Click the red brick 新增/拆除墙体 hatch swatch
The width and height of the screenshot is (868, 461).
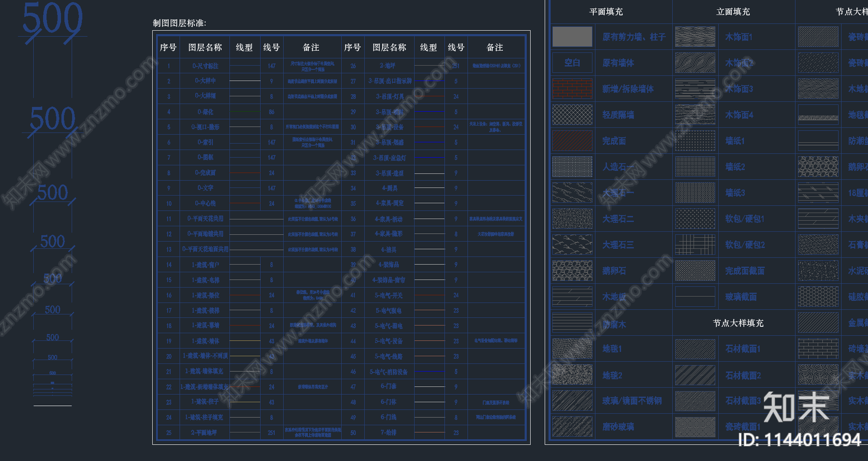(572, 89)
